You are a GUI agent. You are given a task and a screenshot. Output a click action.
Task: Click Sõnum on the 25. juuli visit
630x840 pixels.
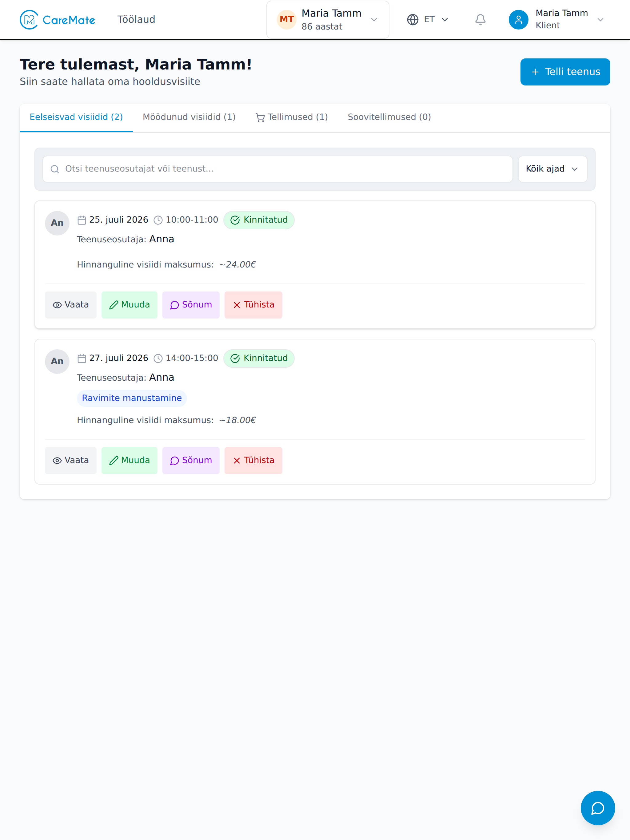pyautogui.click(x=191, y=305)
